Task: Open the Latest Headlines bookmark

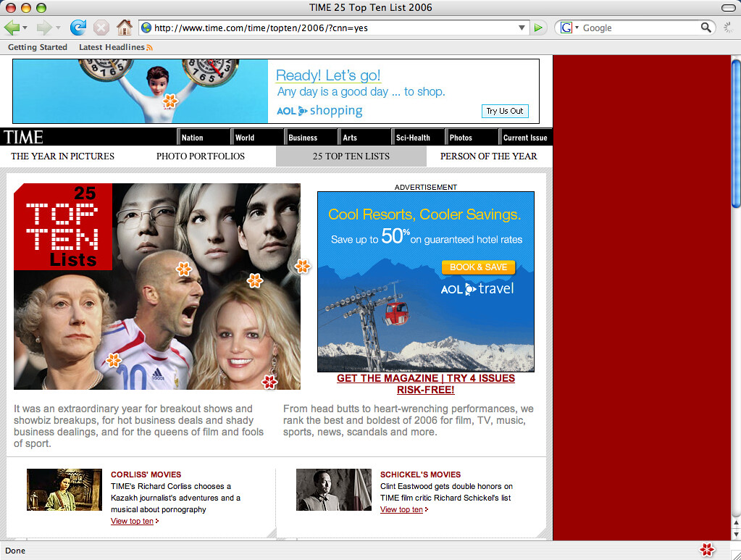Action: coord(112,47)
